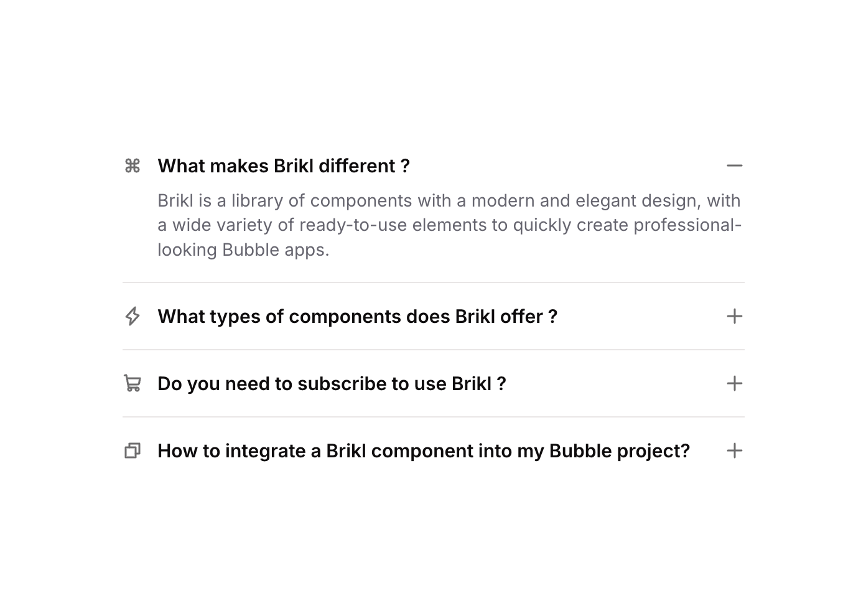Collapse the answer using the minus icon
Screen dimensions: 866x616
(735, 166)
